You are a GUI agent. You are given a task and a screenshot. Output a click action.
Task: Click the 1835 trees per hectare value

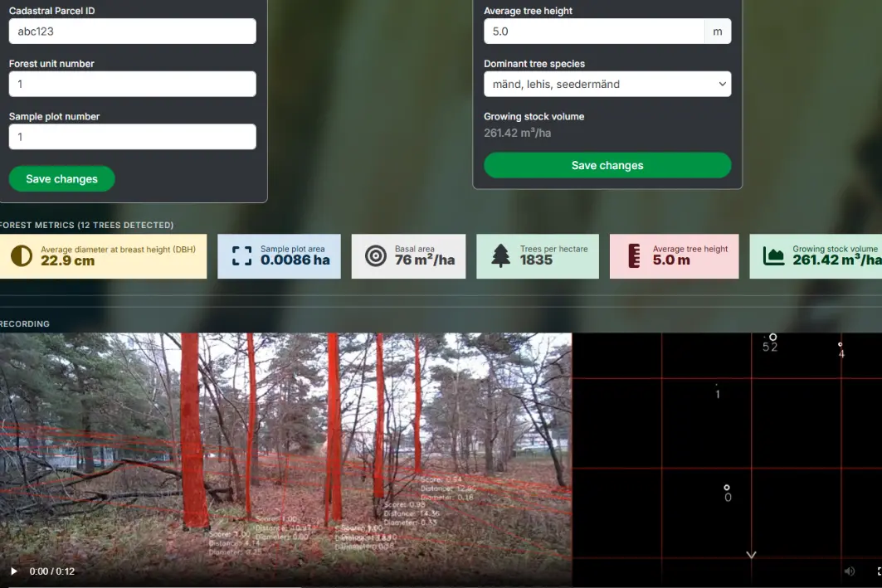tap(536, 260)
